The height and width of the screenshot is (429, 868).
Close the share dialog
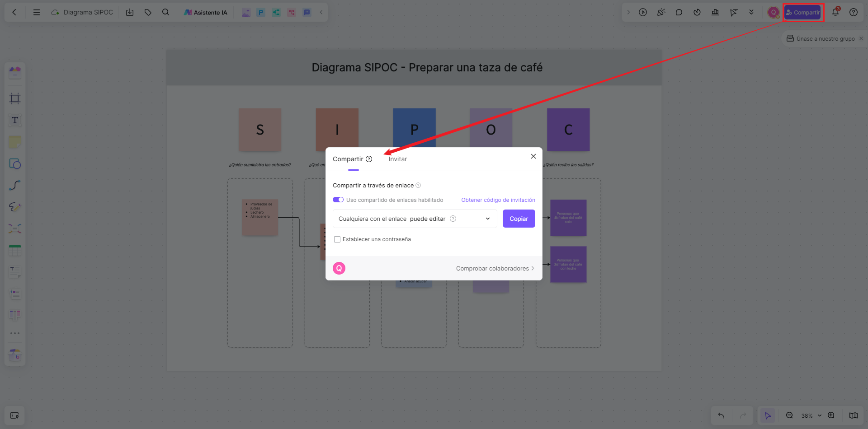click(x=533, y=156)
